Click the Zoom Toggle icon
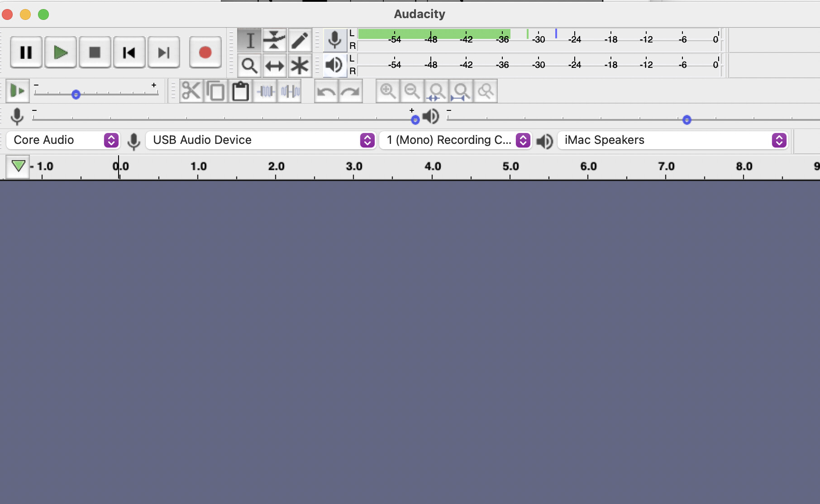This screenshot has width=820, height=504. coord(486,91)
